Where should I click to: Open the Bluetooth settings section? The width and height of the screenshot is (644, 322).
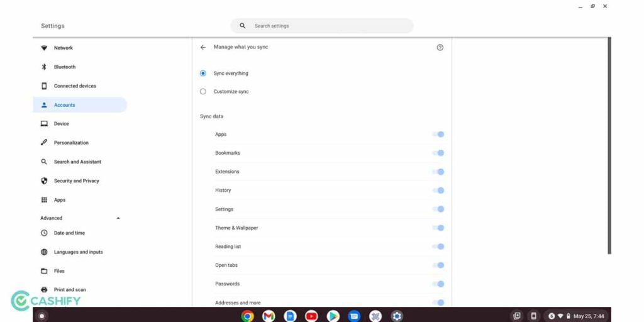click(80, 67)
